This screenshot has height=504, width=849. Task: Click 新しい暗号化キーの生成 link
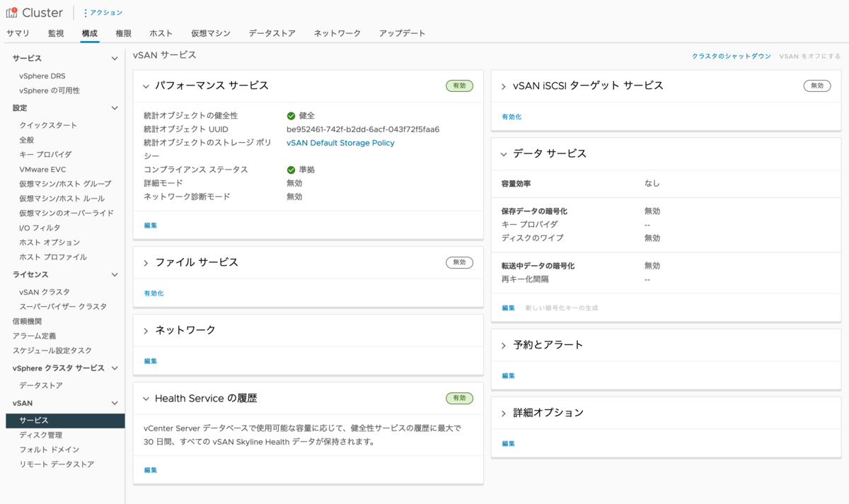click(x=562, y=308)
